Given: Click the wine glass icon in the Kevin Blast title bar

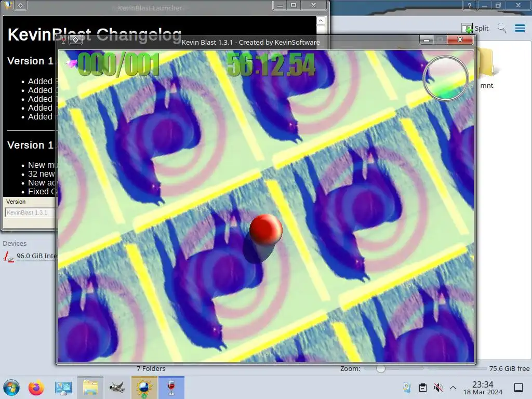Looking at the screenshot, I should point(63,41).
